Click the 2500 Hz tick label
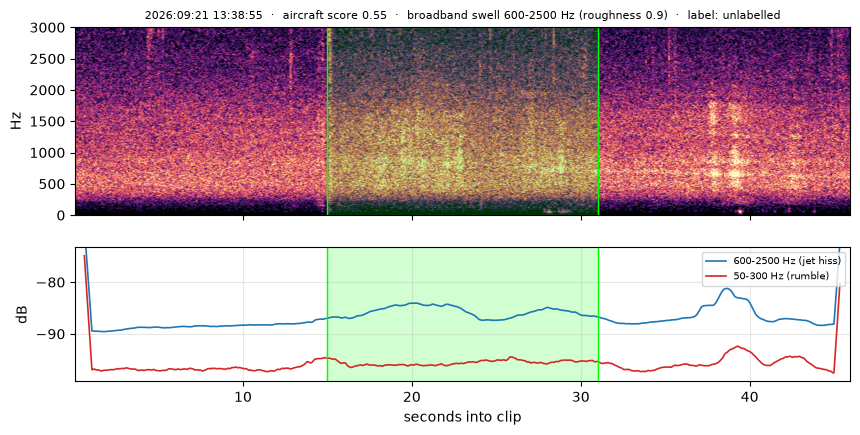The width and height of the screenshot is (860, 435). [48, 59]
